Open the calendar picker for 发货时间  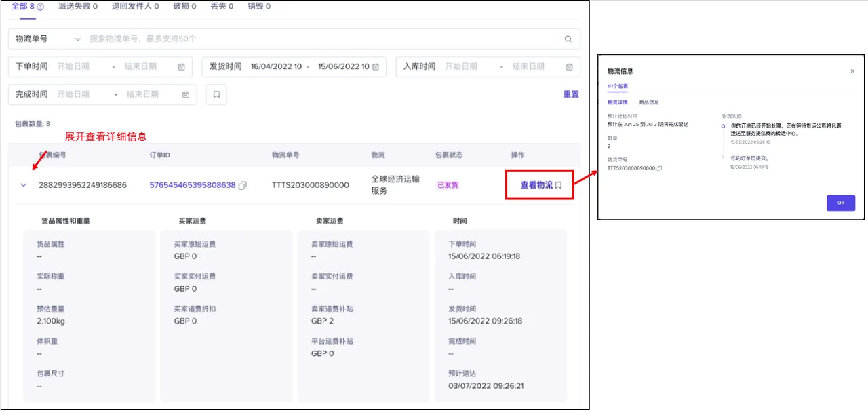(x=374, y=66)
